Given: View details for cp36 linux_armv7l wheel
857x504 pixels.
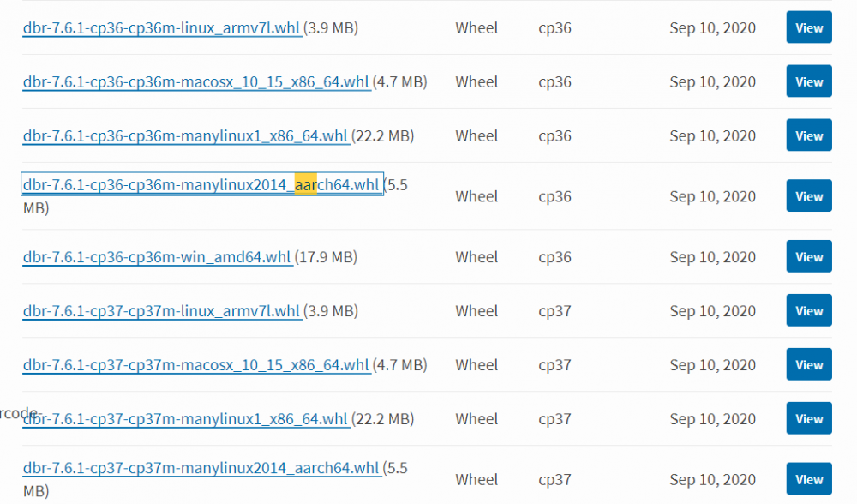Looking at the screenshot, I should pyautogui.click(x=808, y=27).
